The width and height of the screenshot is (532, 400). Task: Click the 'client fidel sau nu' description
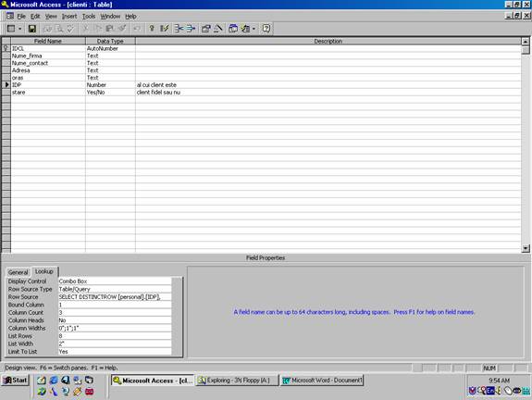158,93
